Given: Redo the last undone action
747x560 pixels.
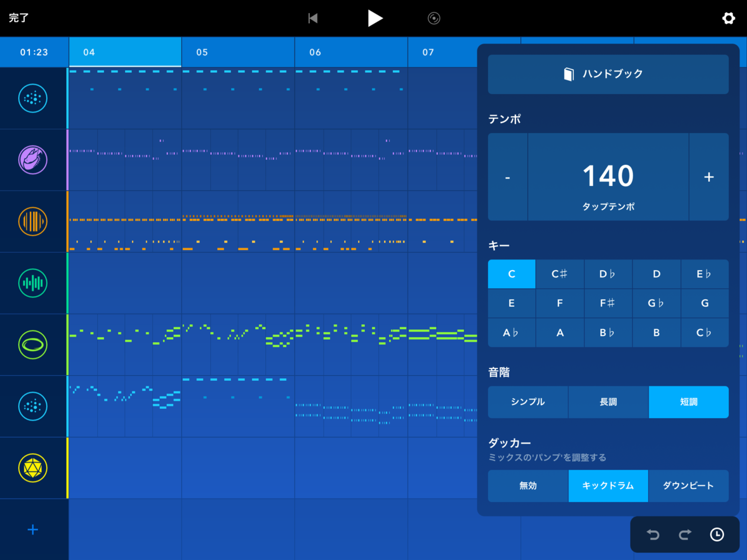Looking at the screenshot, I should pos(685,534).
